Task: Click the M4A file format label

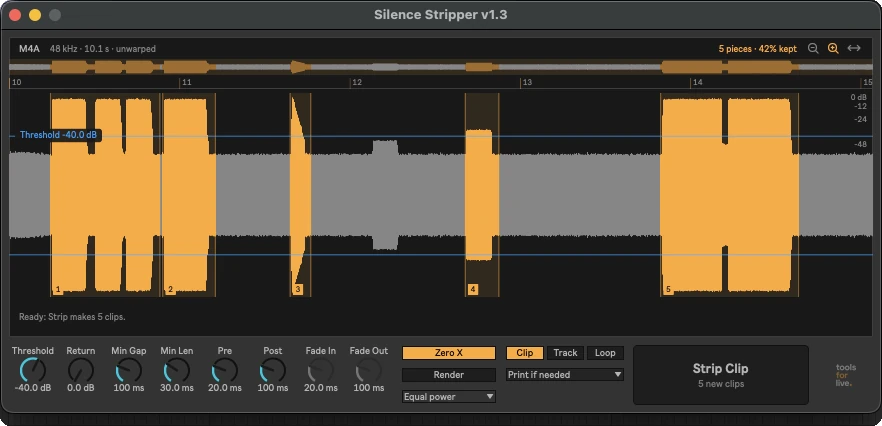Action: tap(29, 49)
